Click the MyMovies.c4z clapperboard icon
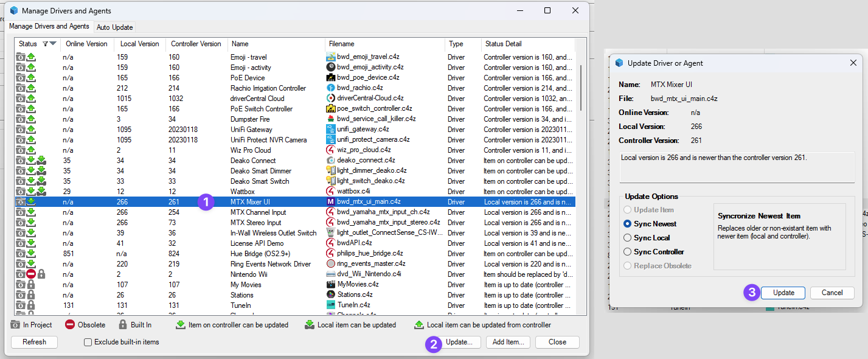This screenshot has height=359, width=868. pos(331,285)
